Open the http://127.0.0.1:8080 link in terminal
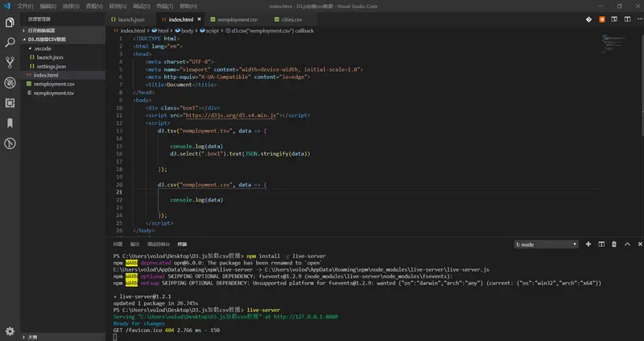The image size is (644, 341). coord(306,317)
